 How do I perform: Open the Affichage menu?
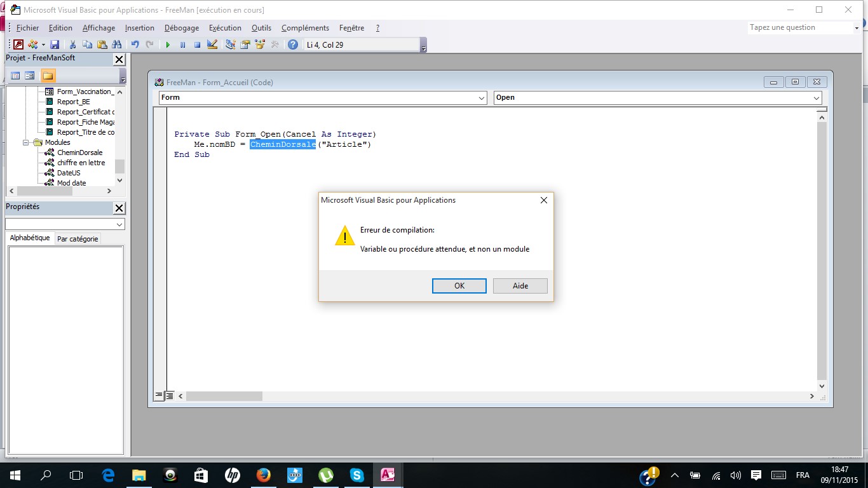click(x=98, y=28)
